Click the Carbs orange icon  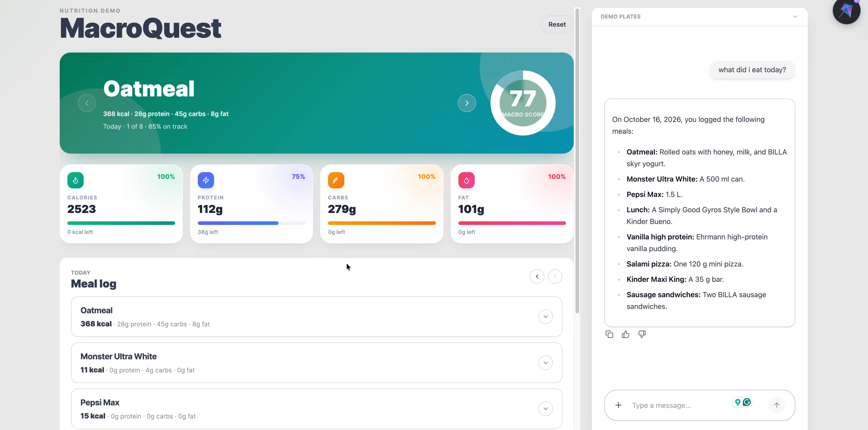point(336,180)
